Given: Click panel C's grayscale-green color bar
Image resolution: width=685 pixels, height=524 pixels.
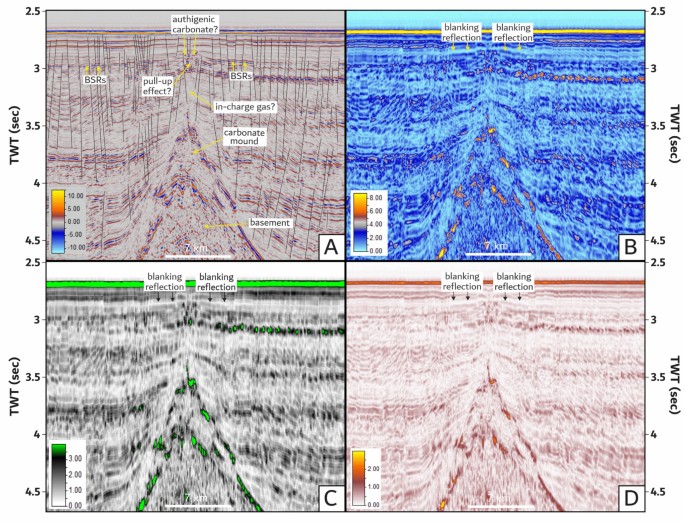Looking at the screenshot, I should [x=58, y=475].
